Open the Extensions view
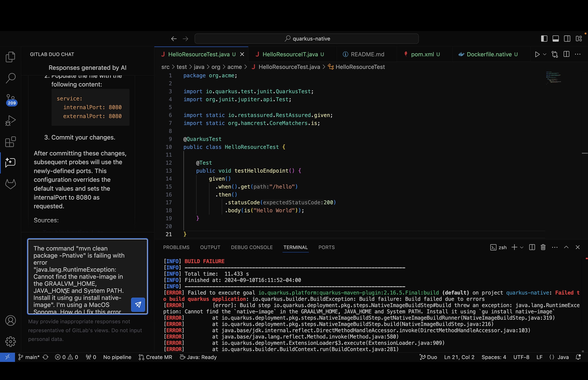588x380 pixels. tap(10, 142)
